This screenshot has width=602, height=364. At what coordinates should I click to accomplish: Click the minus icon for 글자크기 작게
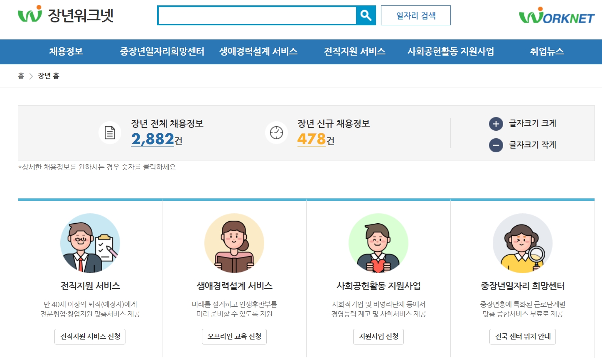click(x=496, y=145)
